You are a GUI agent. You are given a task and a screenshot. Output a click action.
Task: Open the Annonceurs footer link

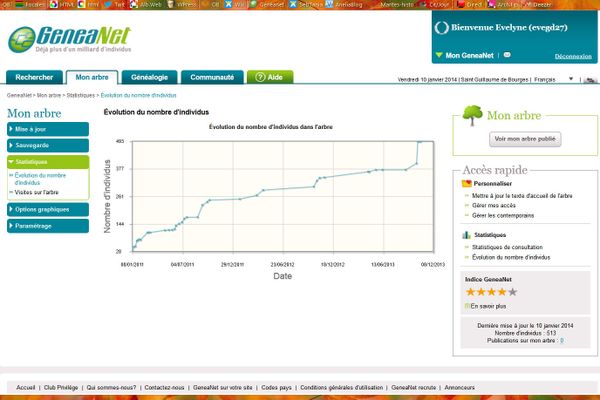point(460,388)
